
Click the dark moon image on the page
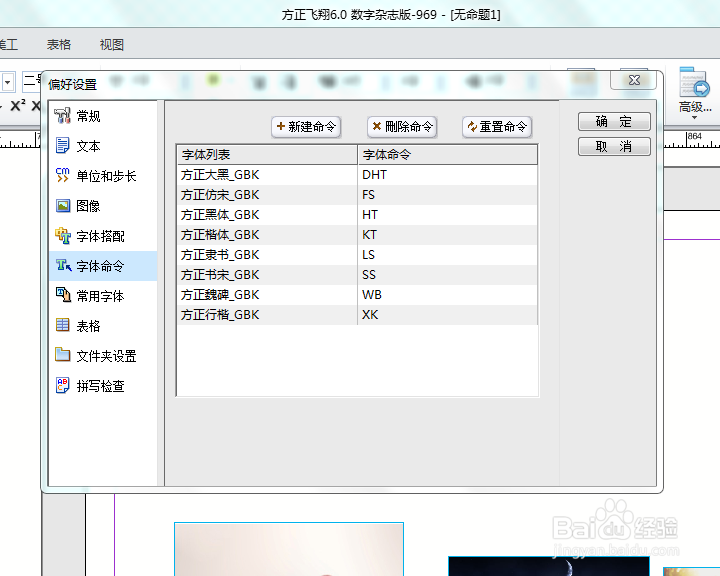(x=549, y=566)
